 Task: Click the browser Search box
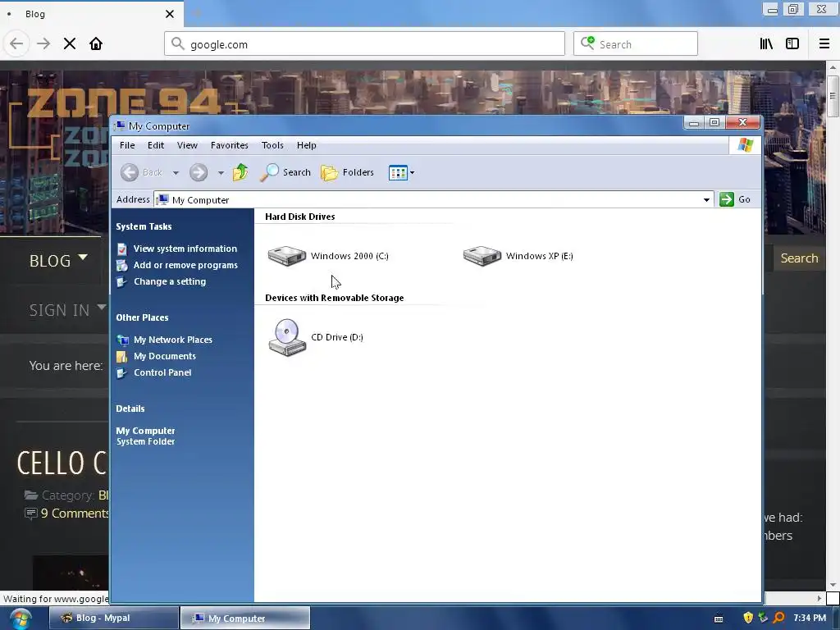pyautogui.click(x=636, y=44)
